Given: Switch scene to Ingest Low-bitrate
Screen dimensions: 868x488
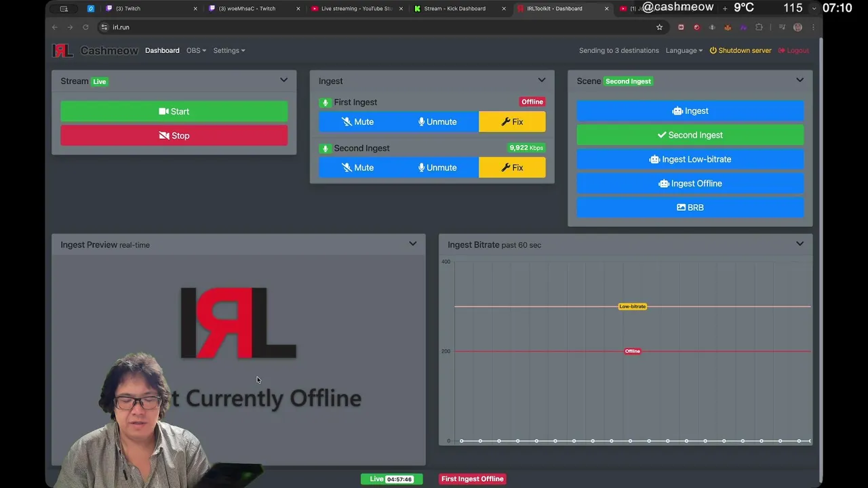Looking at the screenshot, I should click(690, 159).
